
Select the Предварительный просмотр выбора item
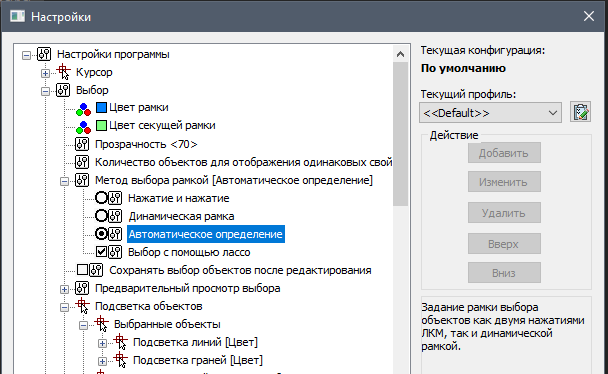pyautogui.click(x=188, y=288)
